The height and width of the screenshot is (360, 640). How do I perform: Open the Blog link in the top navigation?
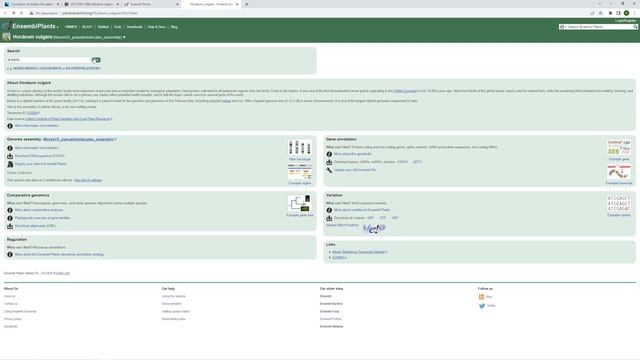coord(174,27)
